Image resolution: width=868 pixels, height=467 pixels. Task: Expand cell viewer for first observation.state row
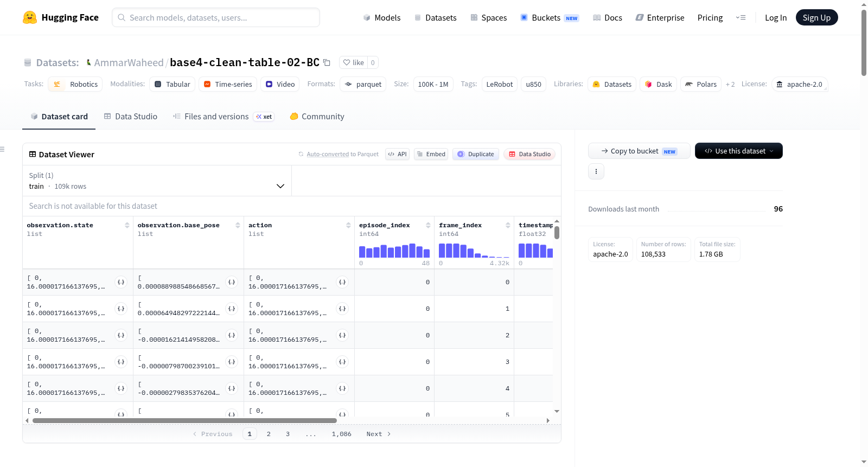(121, 282)
